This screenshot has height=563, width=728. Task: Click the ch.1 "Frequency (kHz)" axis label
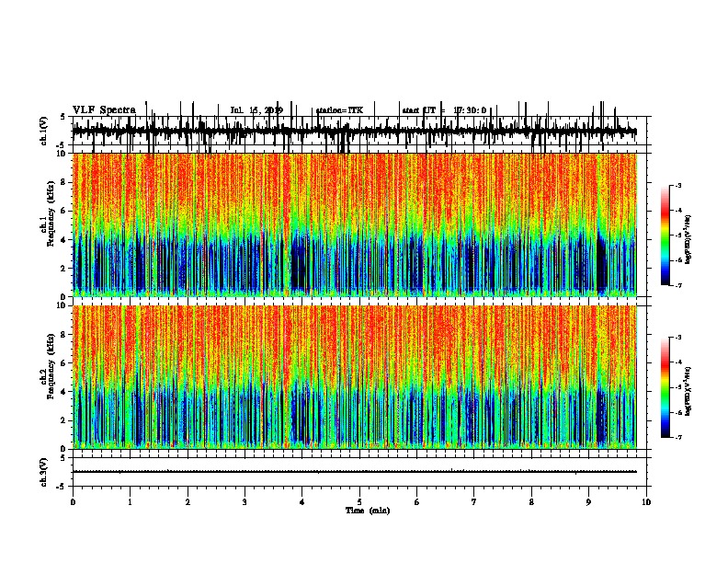(51, 214)
